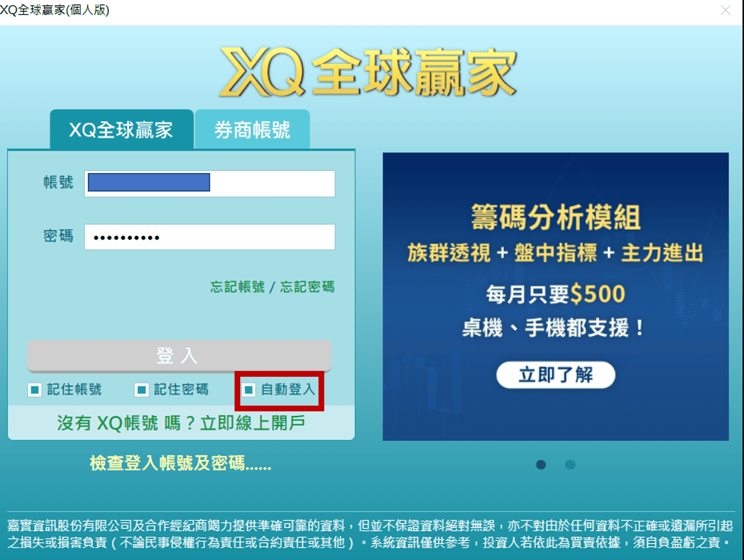Switch to the 券商帳號 tab
The image size is (744, 560).
(x=252, y=128)
